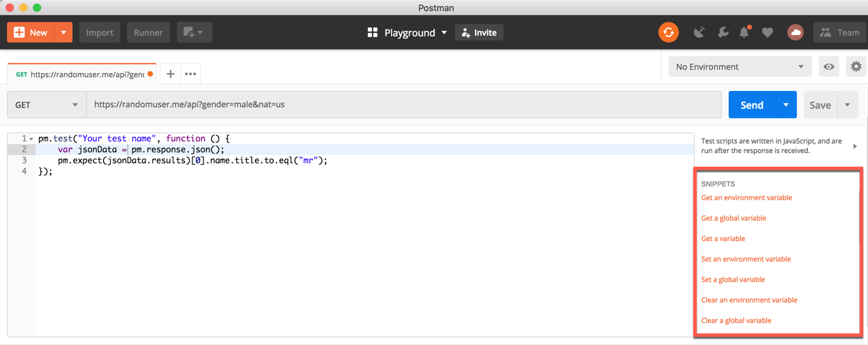
Task: Click the Invite button
Action: coord(479,32)
